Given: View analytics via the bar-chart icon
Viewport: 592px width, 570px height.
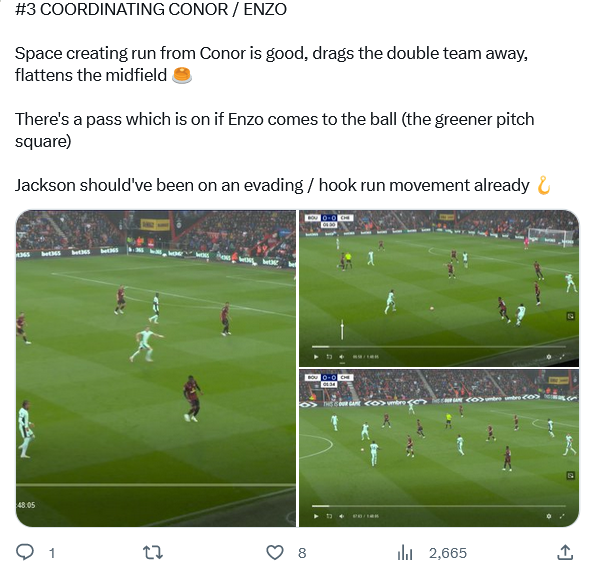Looking at the screenshot, I should 405,553.
